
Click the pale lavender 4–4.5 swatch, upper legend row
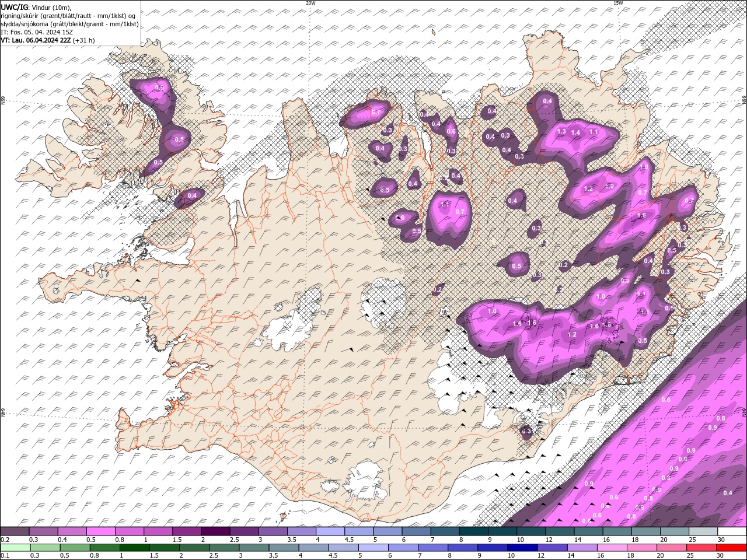pyautogui.click(x=330, y=531)
